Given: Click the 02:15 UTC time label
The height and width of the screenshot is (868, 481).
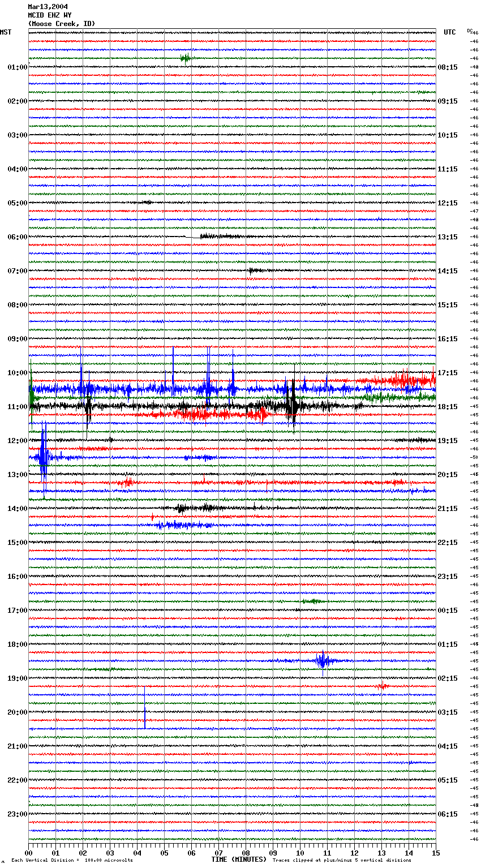Looking at the screenshot, I should (x=448, y=678).
